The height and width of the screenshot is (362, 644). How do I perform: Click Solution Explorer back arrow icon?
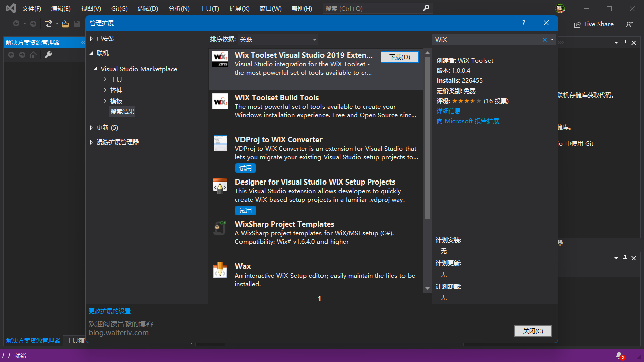click(11, 55)
